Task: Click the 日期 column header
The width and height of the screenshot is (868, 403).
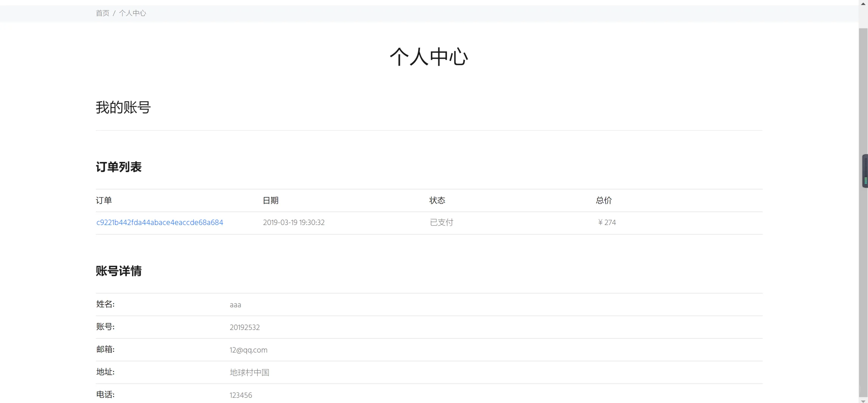Action: (270, 200)
